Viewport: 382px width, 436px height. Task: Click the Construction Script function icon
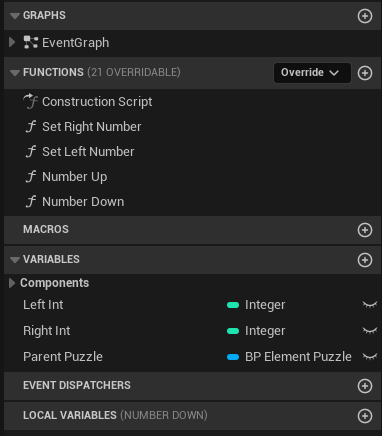point(31,101)
